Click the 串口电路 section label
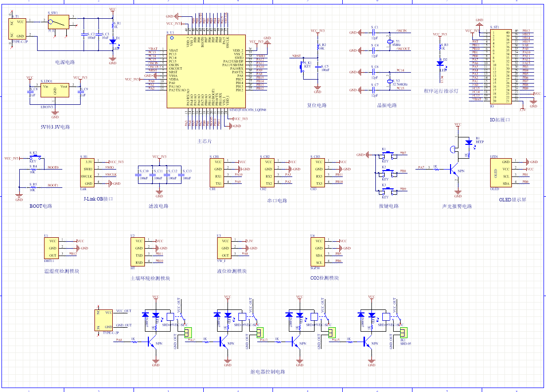The height and width of the screenshot is (392, 546). [277, 201]
